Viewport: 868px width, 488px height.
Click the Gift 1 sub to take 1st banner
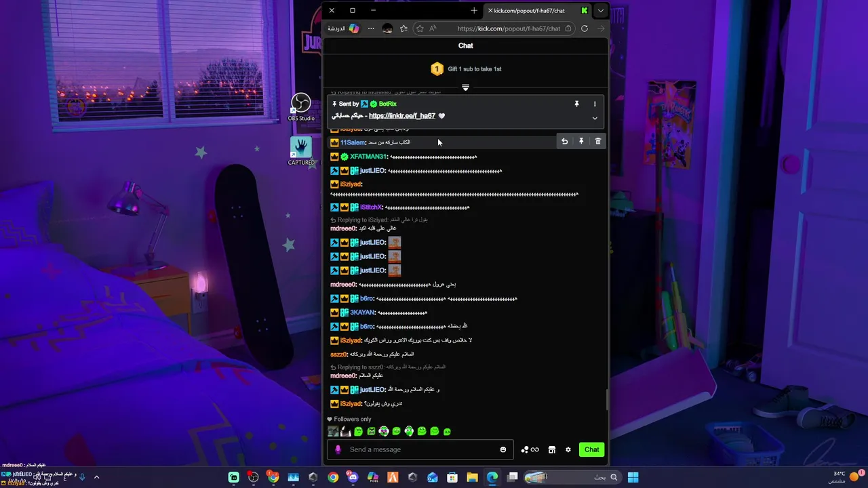[466, 69]
